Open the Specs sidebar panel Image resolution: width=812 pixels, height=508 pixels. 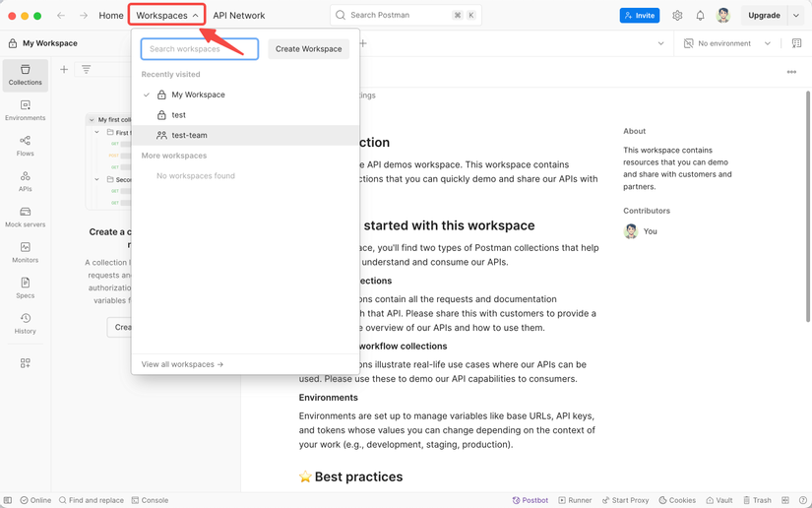click(x=25, y=288)
